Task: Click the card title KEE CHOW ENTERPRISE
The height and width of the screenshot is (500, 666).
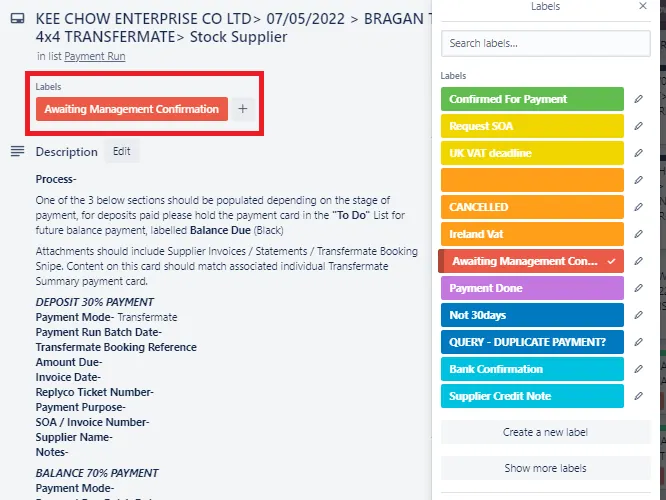Action: 234,28
